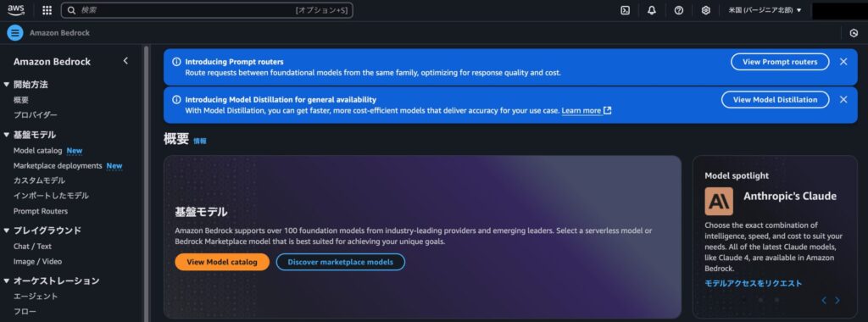Image resolution: width=868 pixels, height=322 pixels.
Task: Open the services grid menu
Action: pos(47,10)
